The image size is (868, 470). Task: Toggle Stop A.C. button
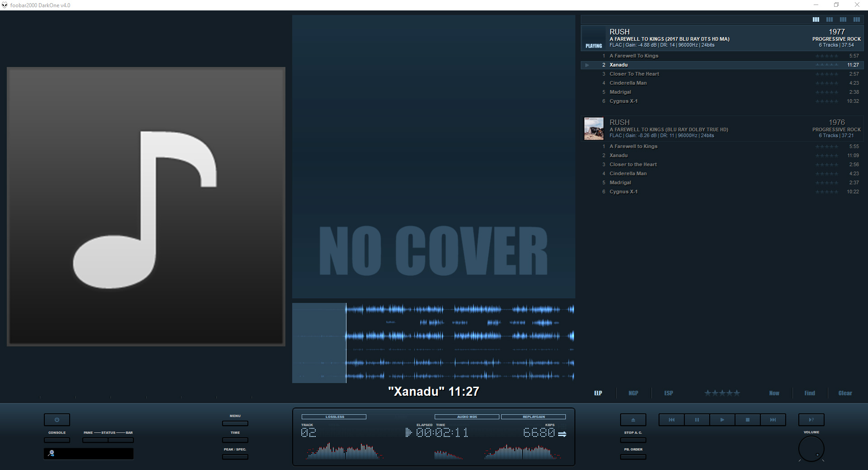pos(633,440)
